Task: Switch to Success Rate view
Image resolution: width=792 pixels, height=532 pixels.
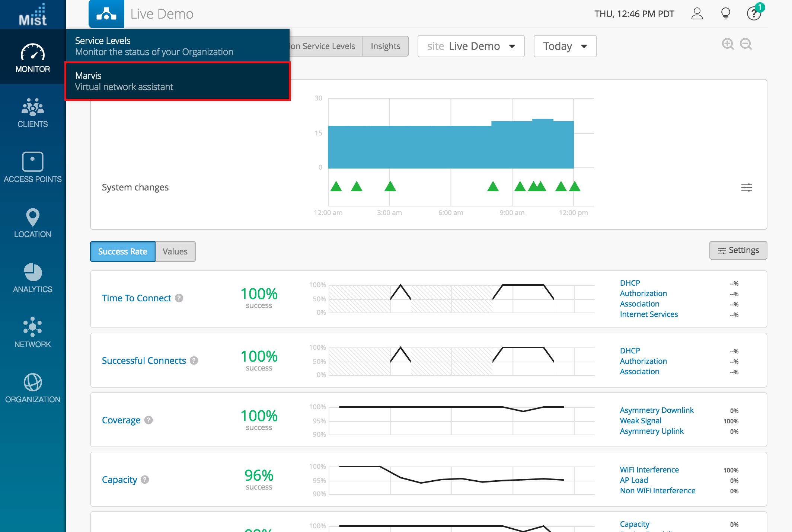Action: [122, 251]
